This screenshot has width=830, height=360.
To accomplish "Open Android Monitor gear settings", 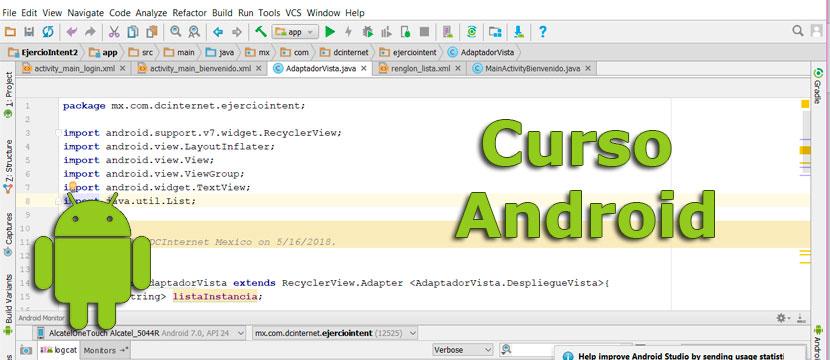I will pyautogui.click(x=781, y=318).
